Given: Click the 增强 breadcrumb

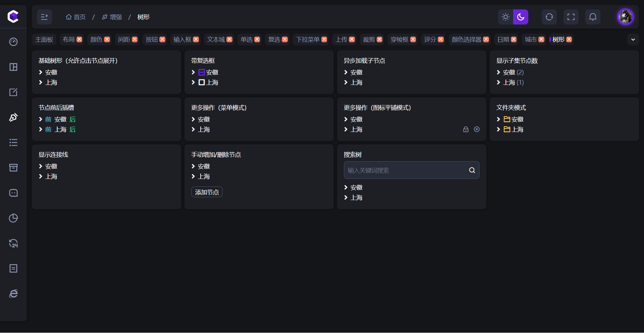Looking at the screenshot, I should [x=112, y=17].
